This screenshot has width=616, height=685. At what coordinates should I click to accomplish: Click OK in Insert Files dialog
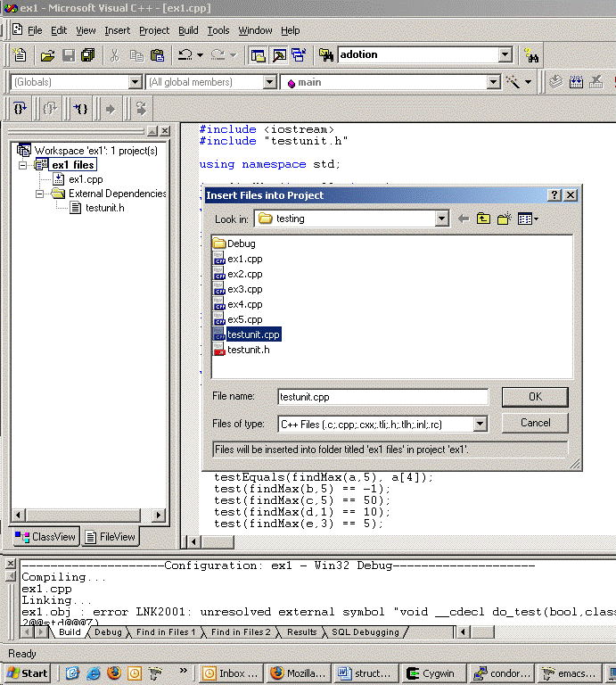[535, 397]
